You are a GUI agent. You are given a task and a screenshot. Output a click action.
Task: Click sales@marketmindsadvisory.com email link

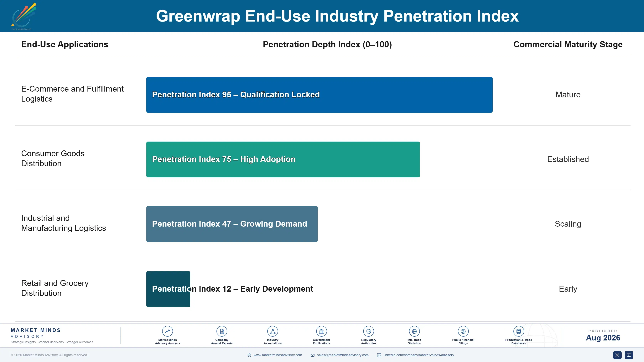tap(343, 355)
